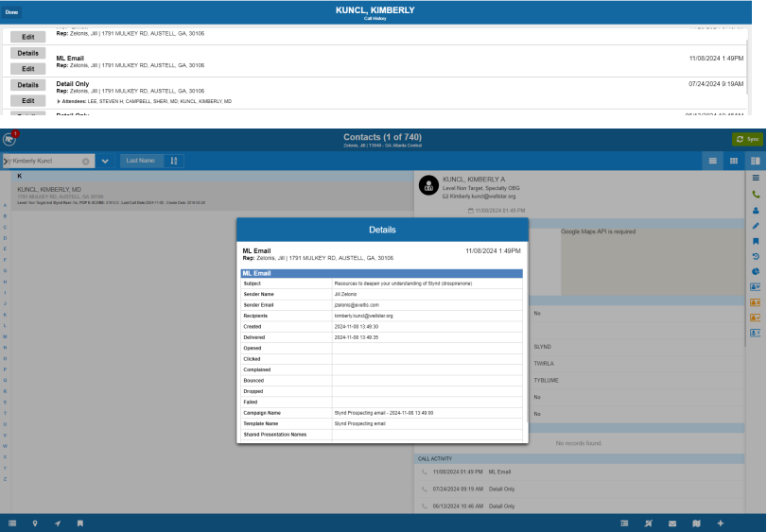Image resolution: width=767 pixels, height=532 pixels.
Task: Click the Subject value in the Details dialog
Action: pyautogui.click(x=403, y=283)
